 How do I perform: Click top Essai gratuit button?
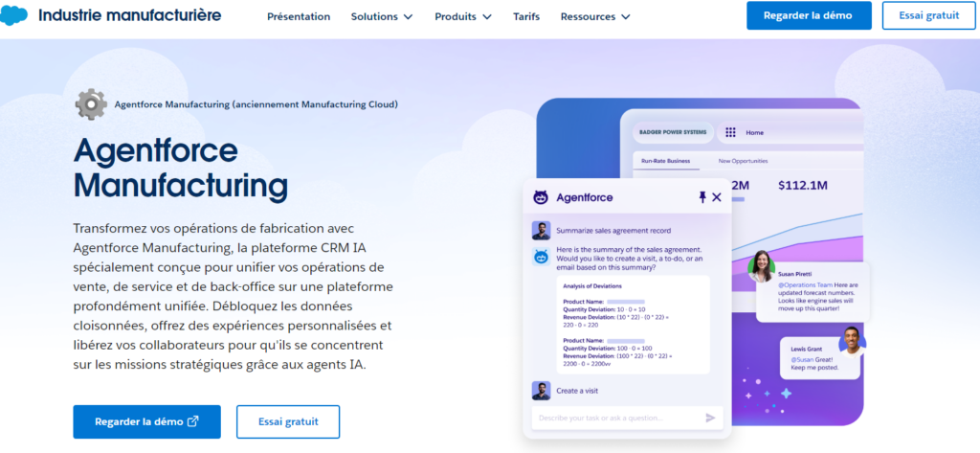928,15
